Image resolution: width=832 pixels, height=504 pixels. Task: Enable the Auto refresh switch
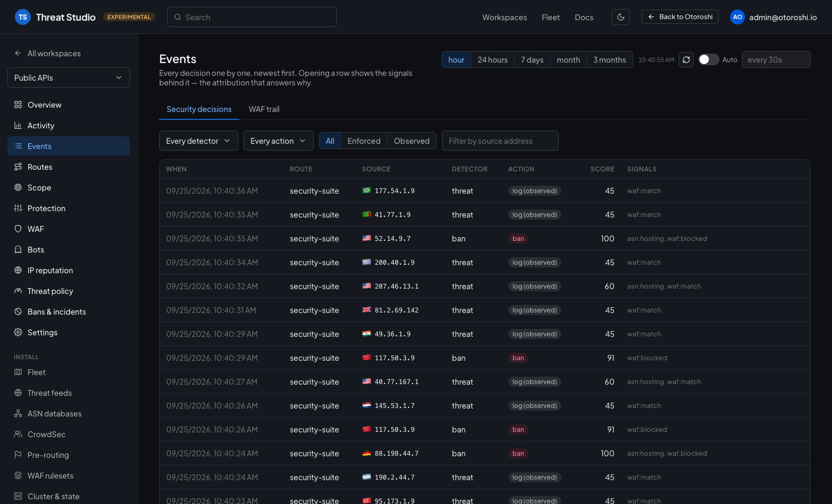click(708, 59)
